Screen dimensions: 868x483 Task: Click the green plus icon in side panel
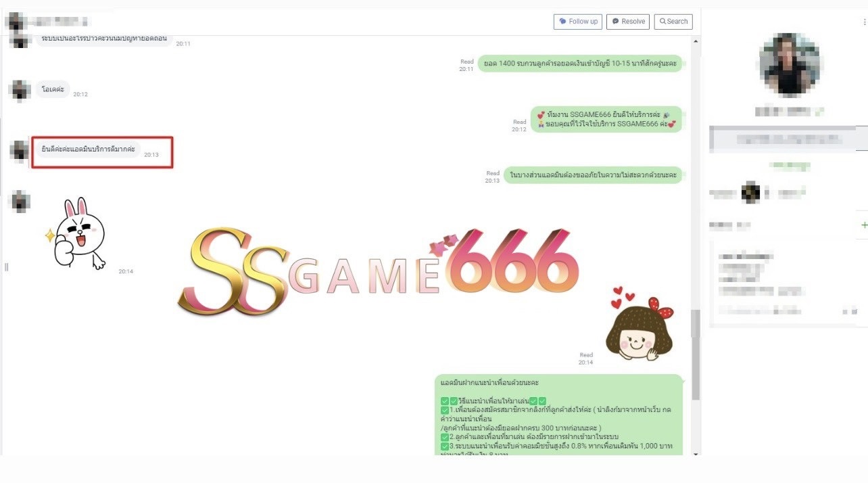864,225
